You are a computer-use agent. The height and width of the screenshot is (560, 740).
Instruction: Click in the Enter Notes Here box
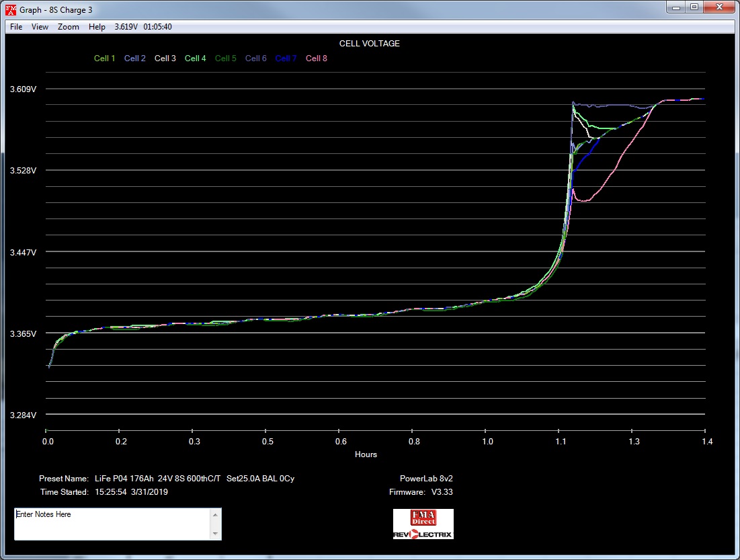pyautogui.click(x=112, y=524)
